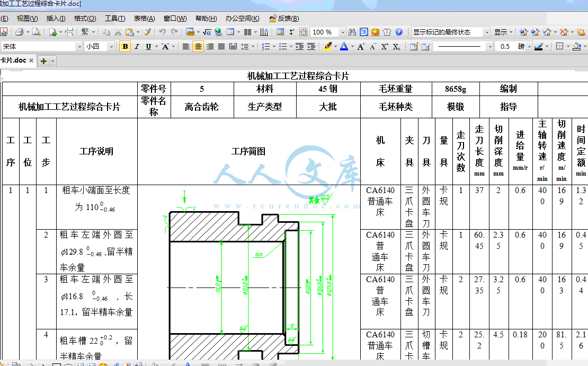Click the Columns layout icon

[247, 32]
